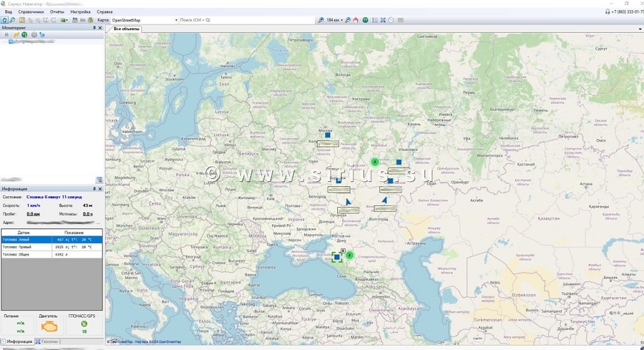Click the Моточасы 0.0 ч link
The image size is (644, 350).
87,214
